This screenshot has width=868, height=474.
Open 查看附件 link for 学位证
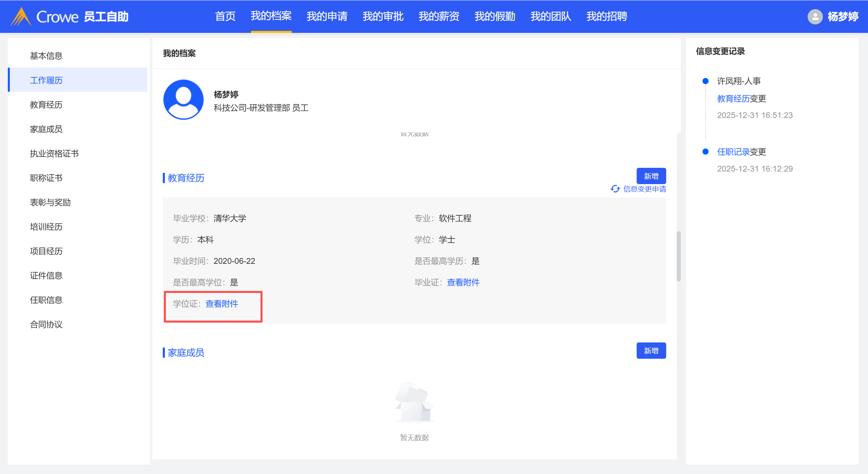(221, 303)
